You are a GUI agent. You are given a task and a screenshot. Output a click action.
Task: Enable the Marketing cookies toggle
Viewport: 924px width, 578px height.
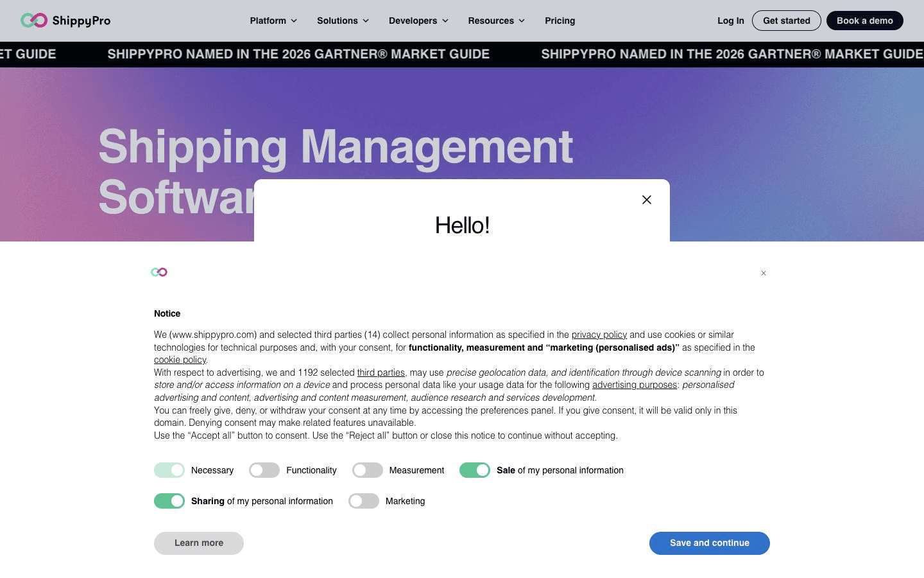coord(364,501)
